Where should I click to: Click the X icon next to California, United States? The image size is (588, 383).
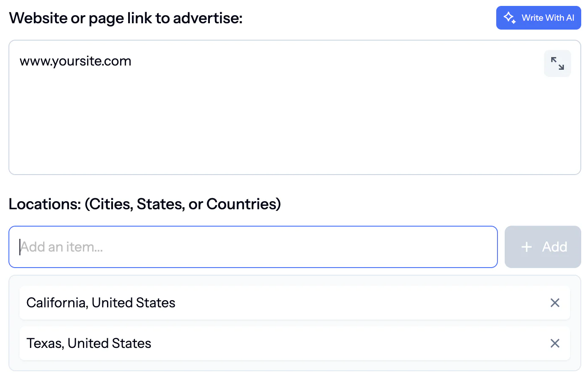[x=555, y=303]
